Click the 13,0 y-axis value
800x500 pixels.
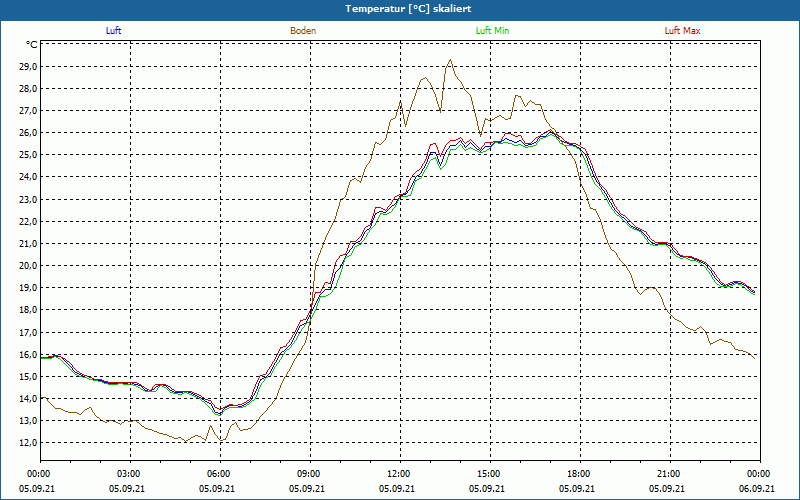(28, 421)
